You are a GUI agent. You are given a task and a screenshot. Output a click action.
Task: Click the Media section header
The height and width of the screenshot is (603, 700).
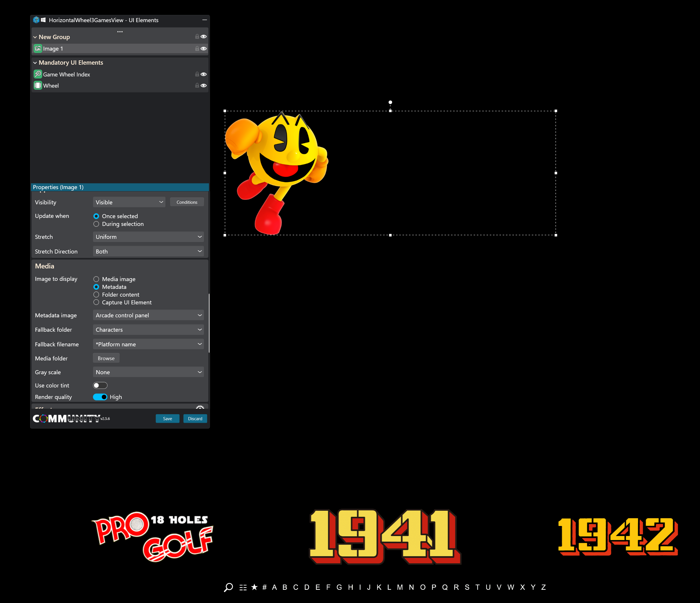[x=45, y=266]
